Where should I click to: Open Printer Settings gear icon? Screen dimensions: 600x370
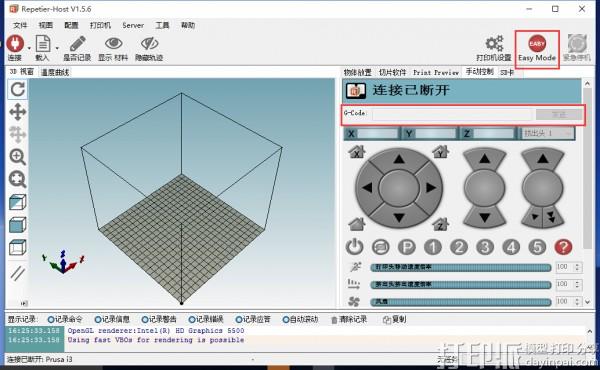tap(494, 43)
